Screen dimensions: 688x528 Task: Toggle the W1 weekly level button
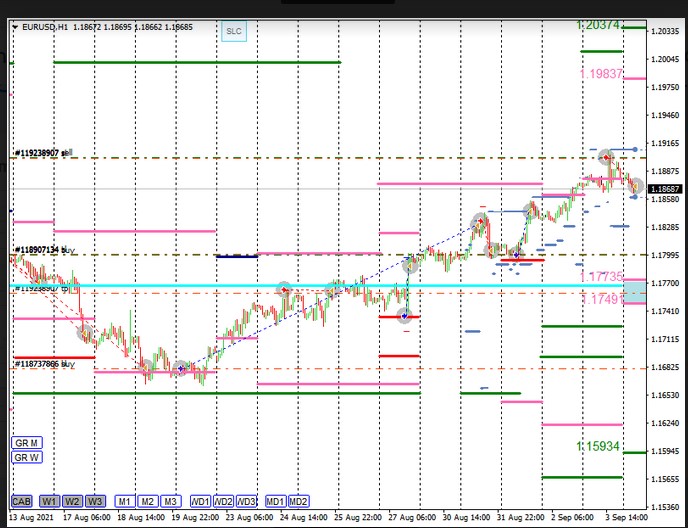(49, 501)
